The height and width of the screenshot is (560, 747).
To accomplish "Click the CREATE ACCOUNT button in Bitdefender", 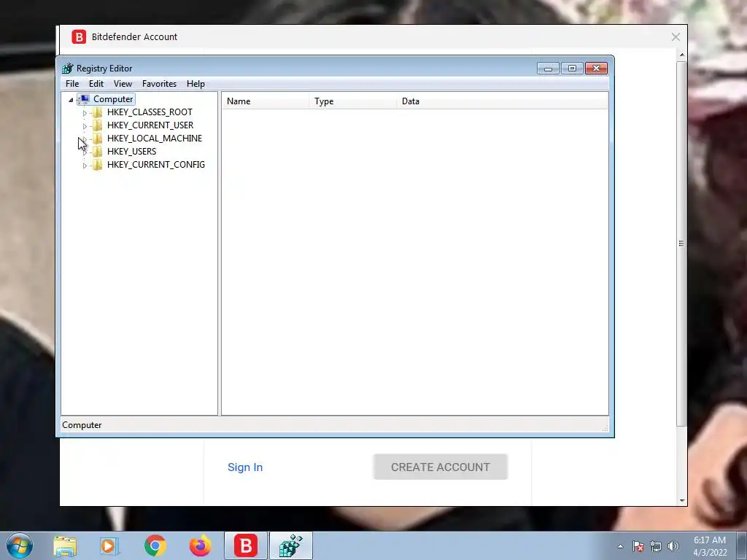I will tap(440, 467).
